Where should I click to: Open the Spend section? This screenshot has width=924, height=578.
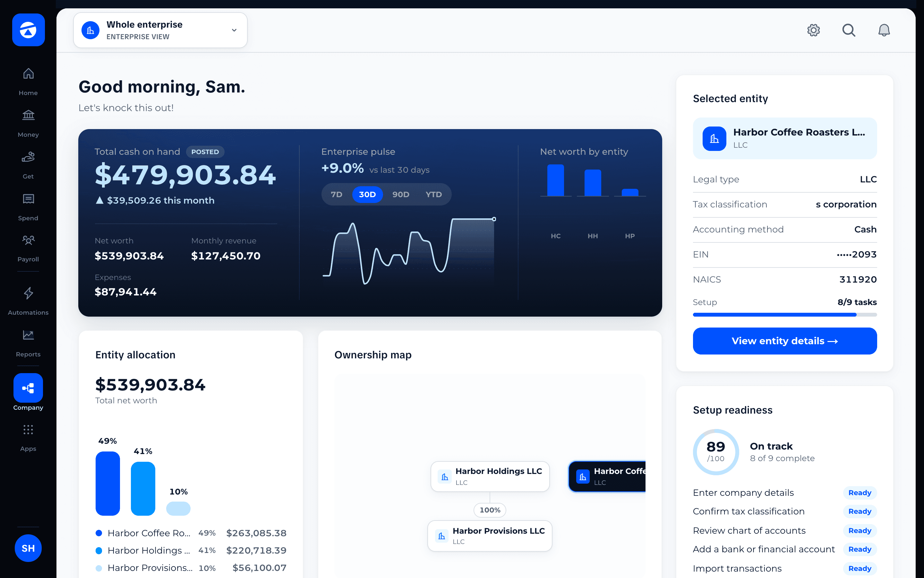[28, 207]
